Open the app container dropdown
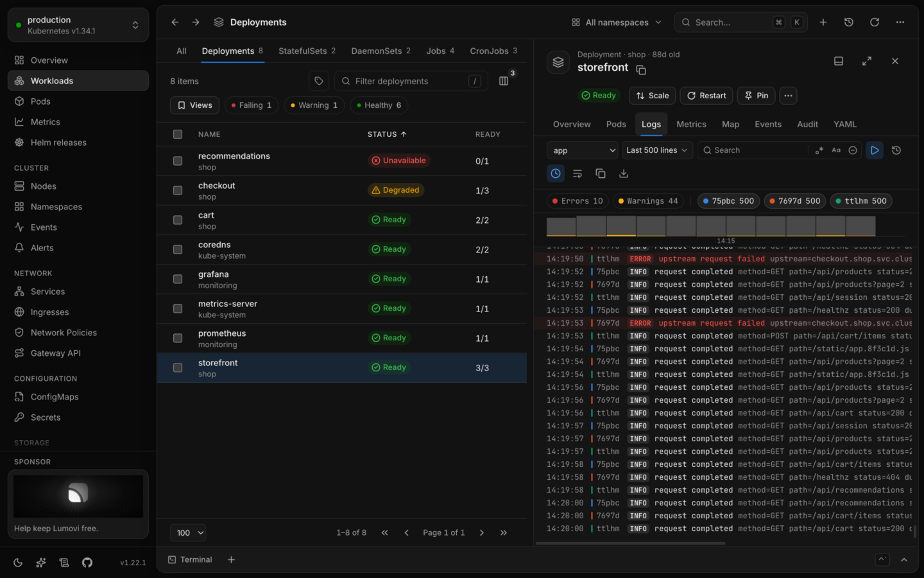Image resolution: width=924 pixels, height=578 pixels. point(582,150)
